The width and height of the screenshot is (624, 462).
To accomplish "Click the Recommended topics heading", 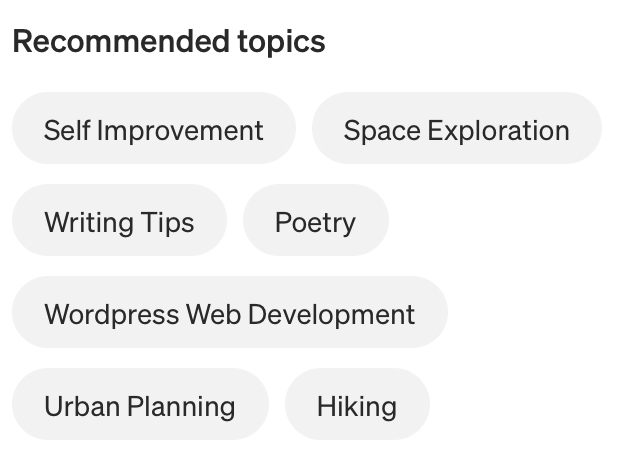I will (x=169, y=42).
